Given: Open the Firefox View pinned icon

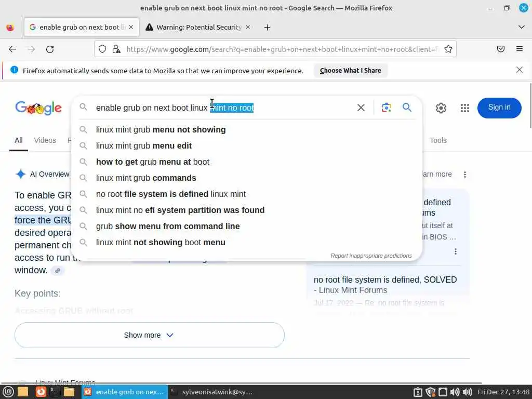Looking at the screenshot, I should coord(10,27).
